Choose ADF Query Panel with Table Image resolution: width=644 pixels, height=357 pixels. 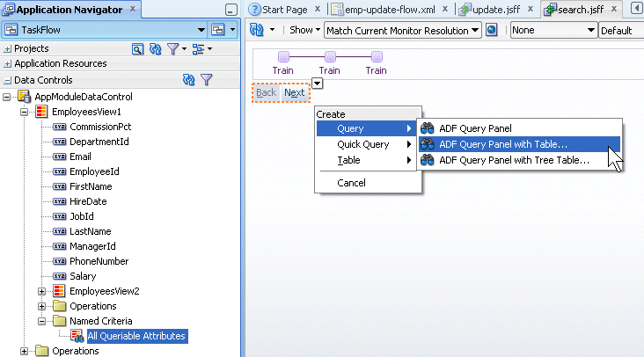(519, 144)
